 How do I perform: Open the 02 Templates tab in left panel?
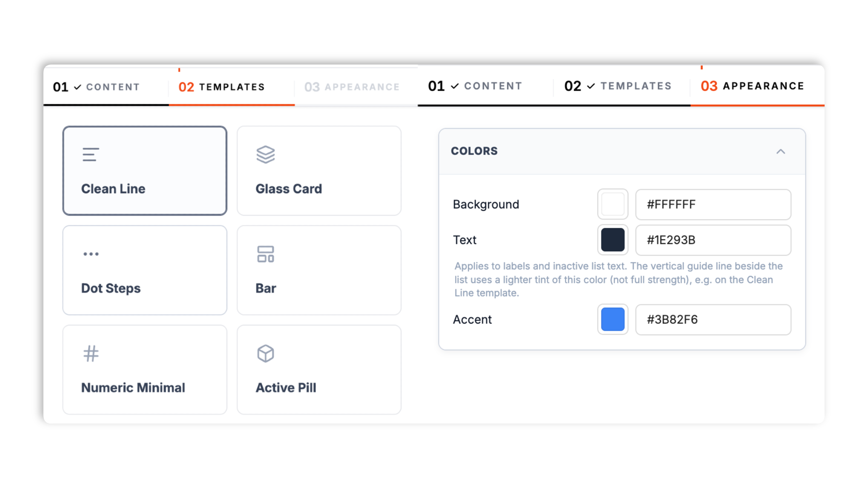tap(231, 87)
